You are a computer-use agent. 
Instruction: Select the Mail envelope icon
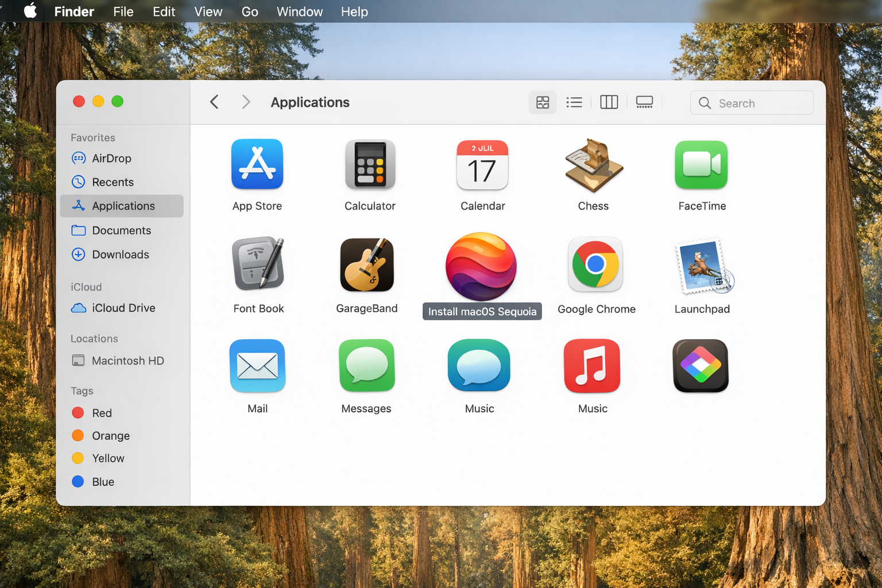(257, 366)
